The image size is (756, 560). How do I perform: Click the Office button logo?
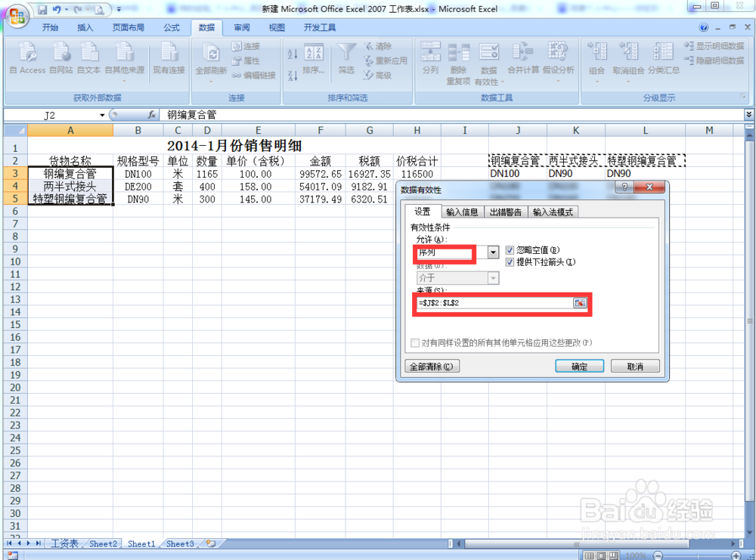coord(16,15)
